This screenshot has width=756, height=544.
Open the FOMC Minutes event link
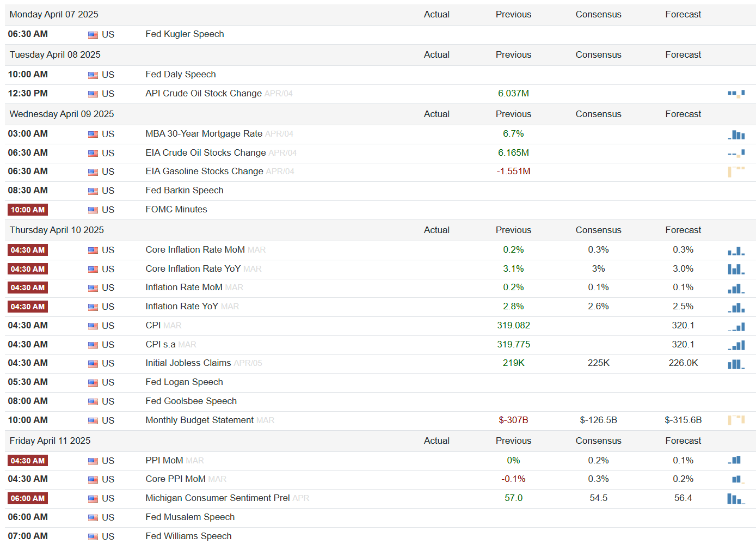coord(176,210)
